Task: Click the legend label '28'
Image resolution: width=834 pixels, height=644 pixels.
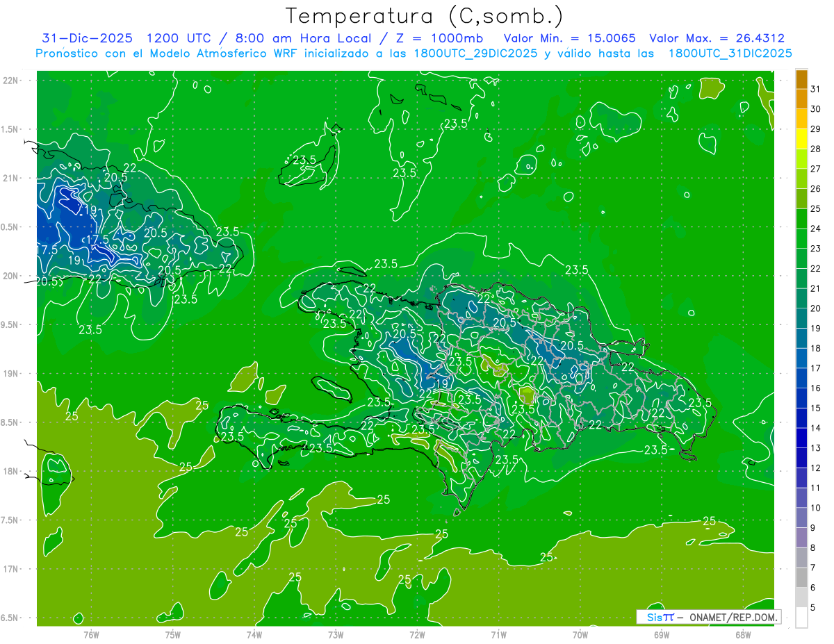Action: [815, 149]
